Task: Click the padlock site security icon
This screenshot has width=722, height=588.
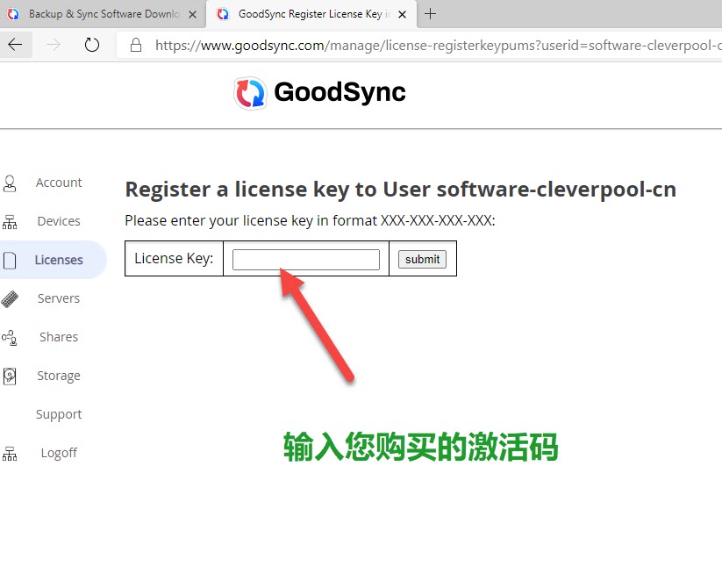Action: click(x=135, y=45)
